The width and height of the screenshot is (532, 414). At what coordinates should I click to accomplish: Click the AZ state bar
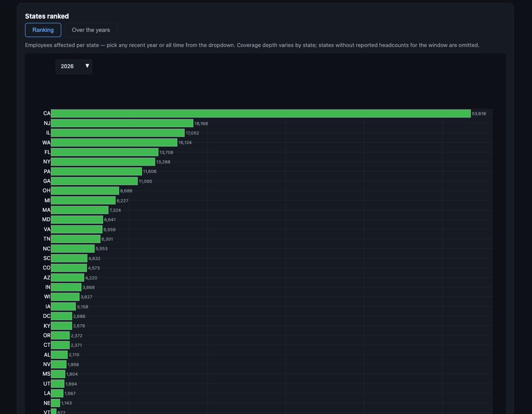67,278
